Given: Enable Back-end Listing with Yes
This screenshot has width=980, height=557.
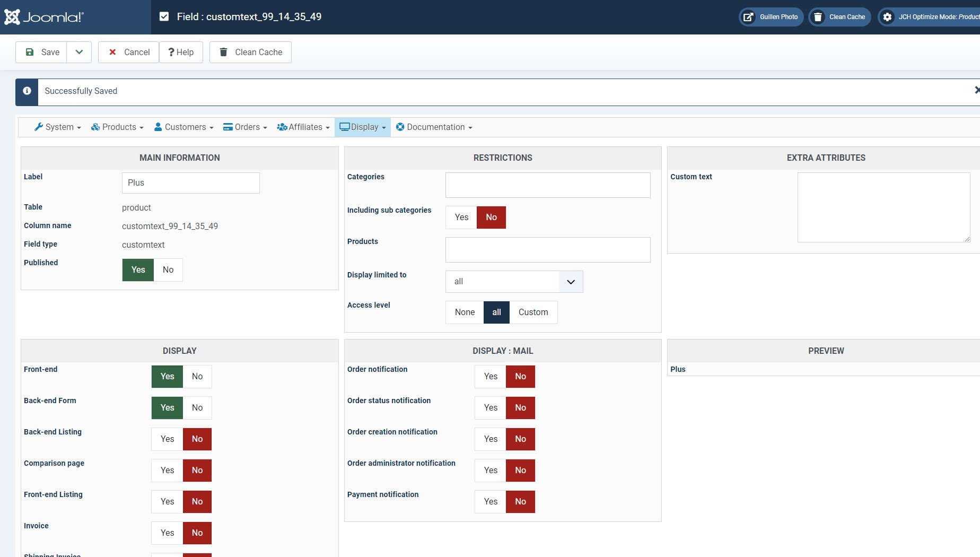Looking at the screenshot, I should tap(168, 439).
